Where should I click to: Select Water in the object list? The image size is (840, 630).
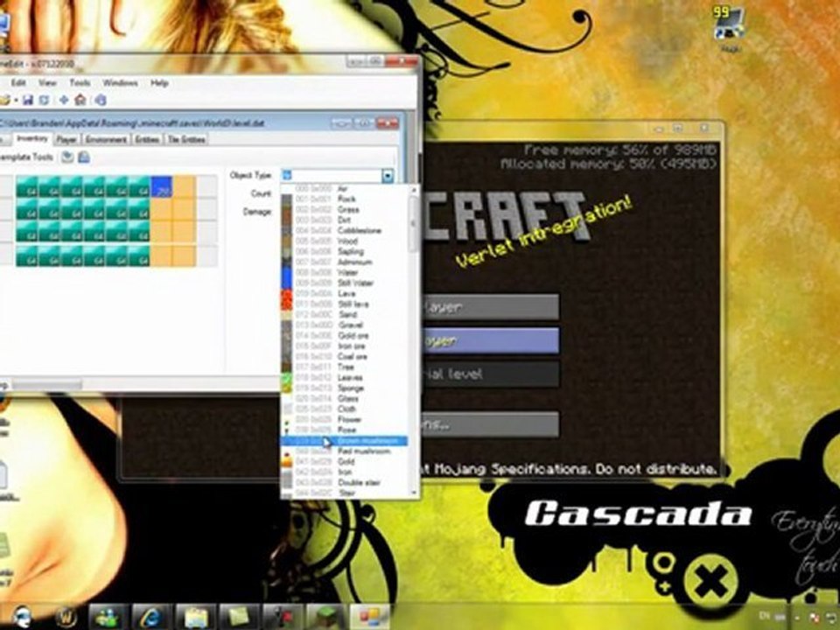[x=345, y=272]
